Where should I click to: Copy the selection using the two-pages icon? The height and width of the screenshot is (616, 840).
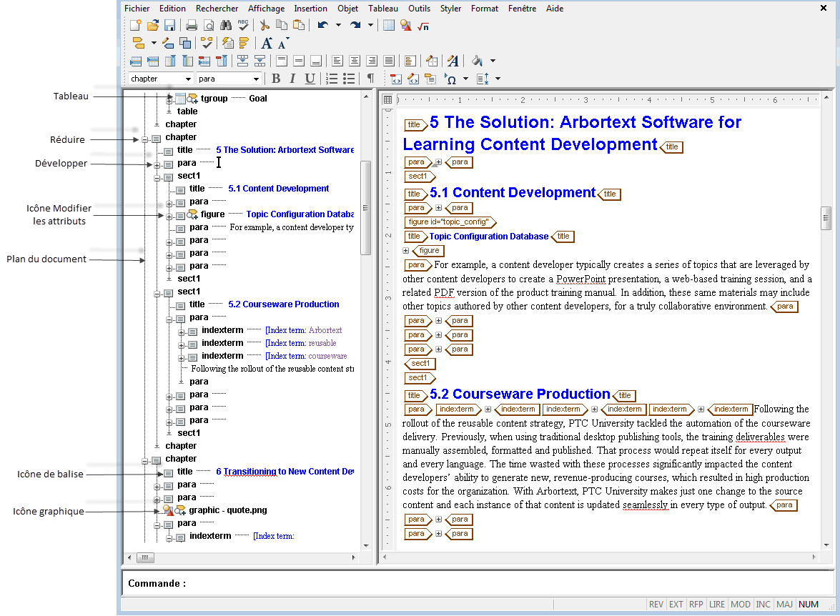click(282, 26)
